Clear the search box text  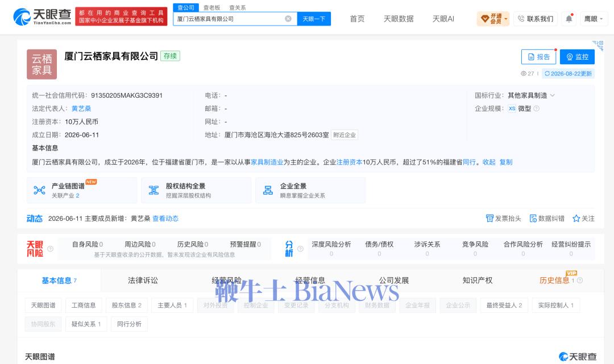point(288,19)
